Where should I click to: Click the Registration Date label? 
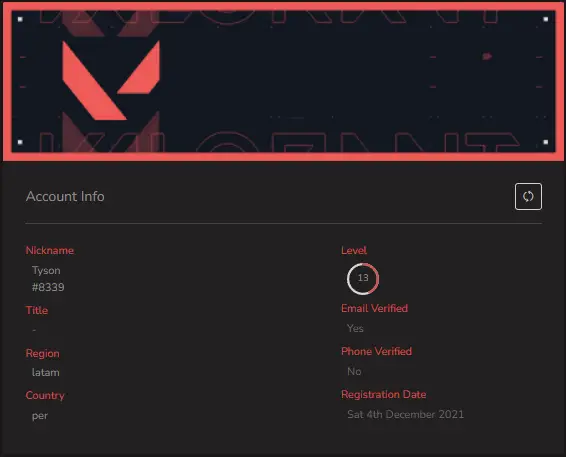click(383, 394)
